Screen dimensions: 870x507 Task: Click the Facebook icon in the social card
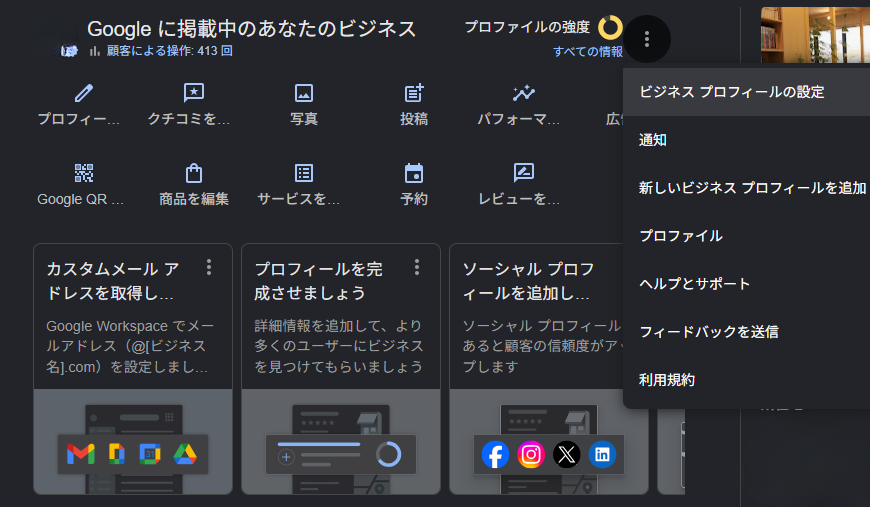point(495,455)
